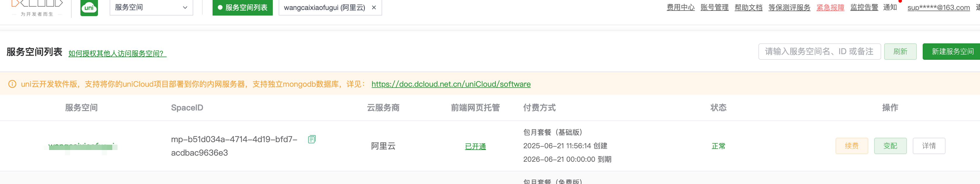Image resolution: width=980 pixels, height=184 pixels.
Task: Open the uniCloud software documentation URL
Action: [451, 84]
